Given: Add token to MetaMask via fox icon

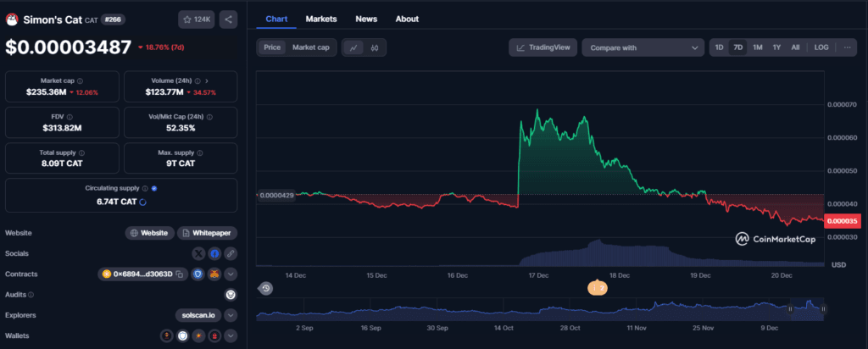Looking at the screenshot, I should tap(214, 274).
